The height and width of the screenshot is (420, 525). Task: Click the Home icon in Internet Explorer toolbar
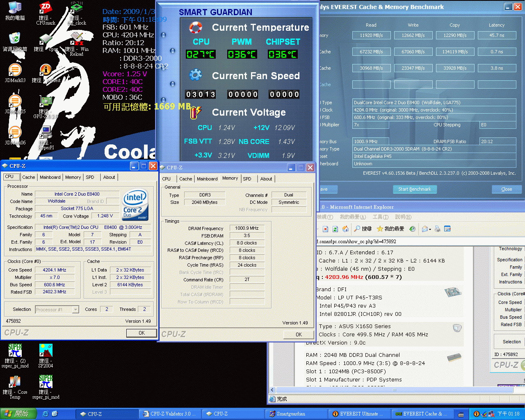click(345, 229)
